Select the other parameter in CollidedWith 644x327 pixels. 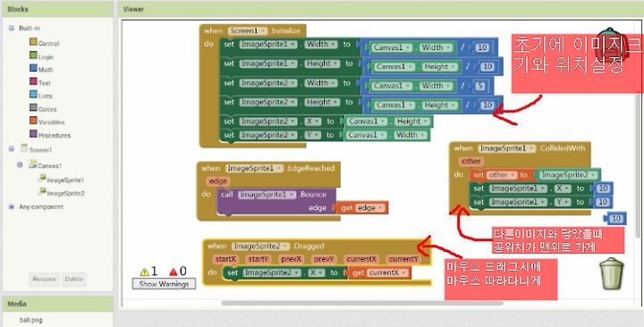(x=471, y=161)
